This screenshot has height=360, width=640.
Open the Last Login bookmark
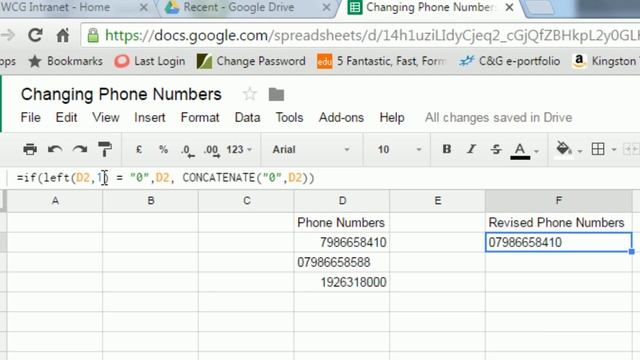(x=149, y=61)
